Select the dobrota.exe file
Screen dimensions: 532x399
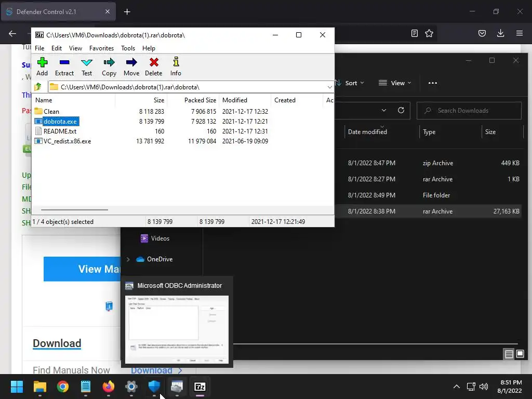point(57,121)
